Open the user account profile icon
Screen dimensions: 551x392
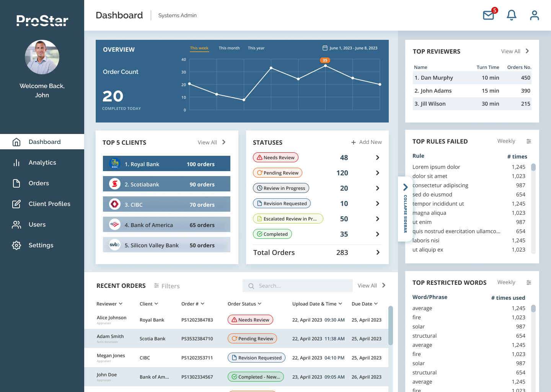pyautogui.click(x=534, y=15)
